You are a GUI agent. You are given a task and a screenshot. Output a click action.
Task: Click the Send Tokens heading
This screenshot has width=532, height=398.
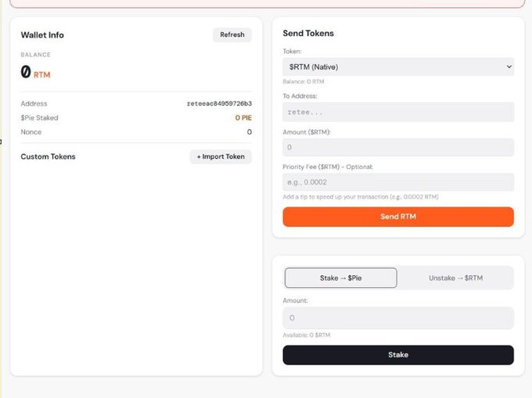pyautogui.click(x=308, y=33)
